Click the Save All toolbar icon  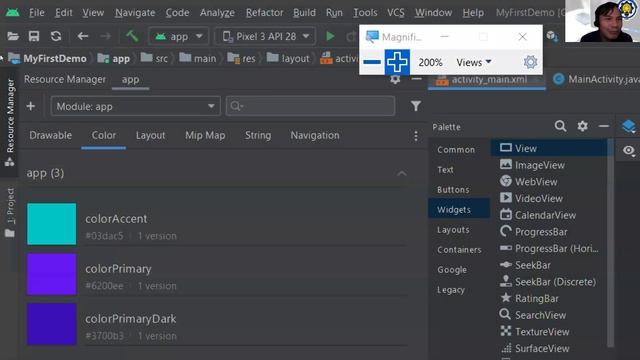coord(34,36)
